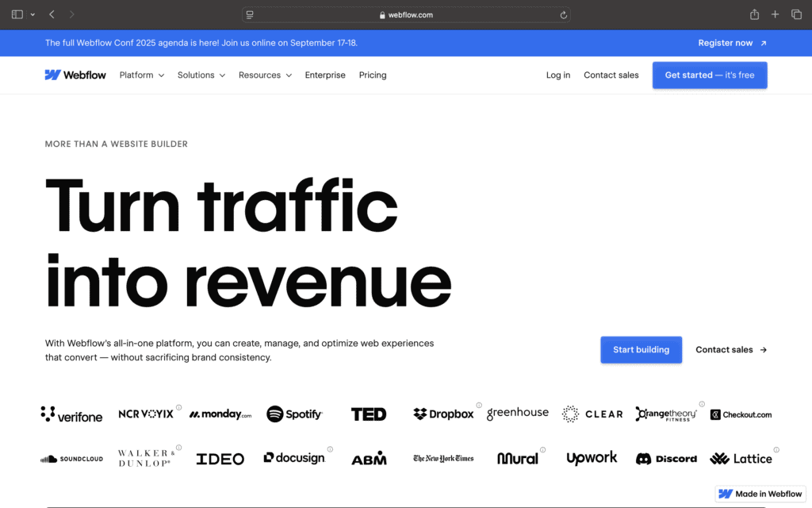Click the MORE THAN A WEBSITE BUILDER label

pos(117,144)
